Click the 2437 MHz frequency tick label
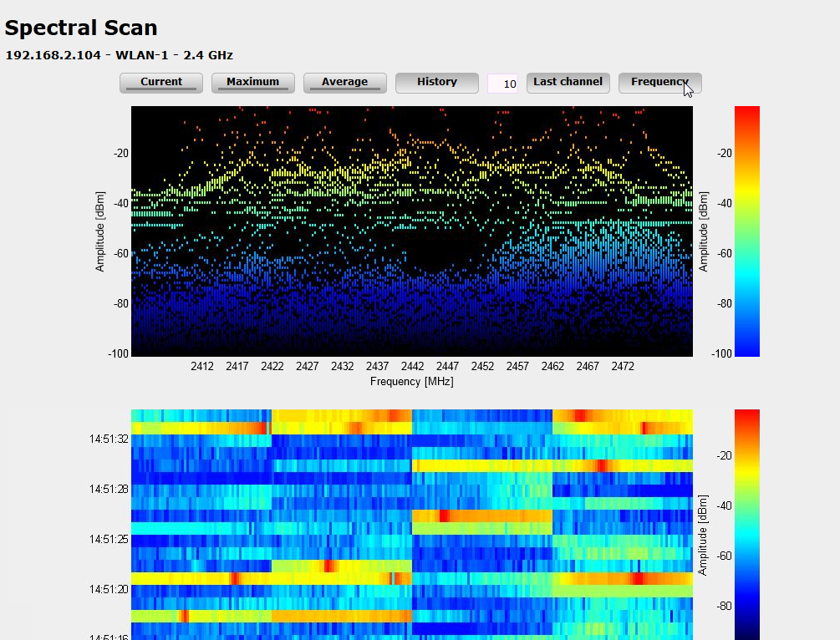This screenshot has width=840, height=640. [x=377, y=367]
